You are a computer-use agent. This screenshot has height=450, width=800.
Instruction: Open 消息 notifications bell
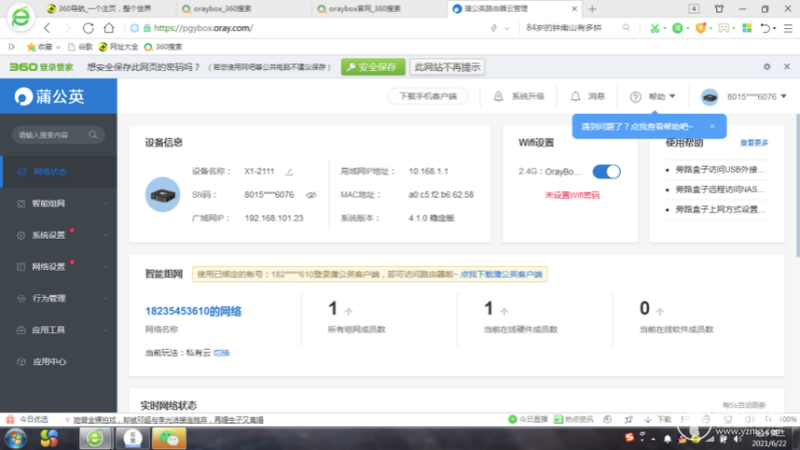(587, 96)
